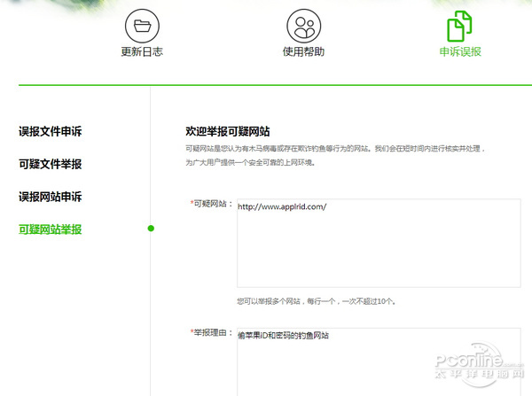Click the 欢迎举报可疑网站 heading
The width and height of the screenshot is (532, 396).
[x=228, y=131]
